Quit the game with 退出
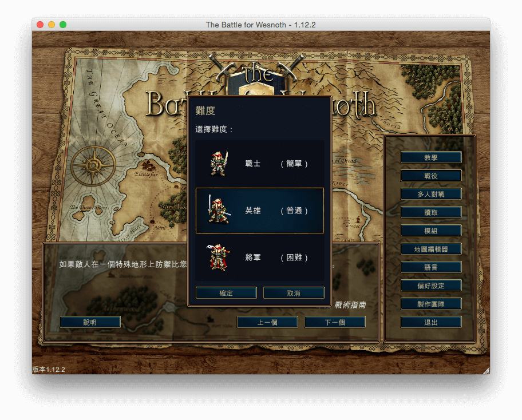Viewport: 522px width, 420px height. tap(431, 322)
